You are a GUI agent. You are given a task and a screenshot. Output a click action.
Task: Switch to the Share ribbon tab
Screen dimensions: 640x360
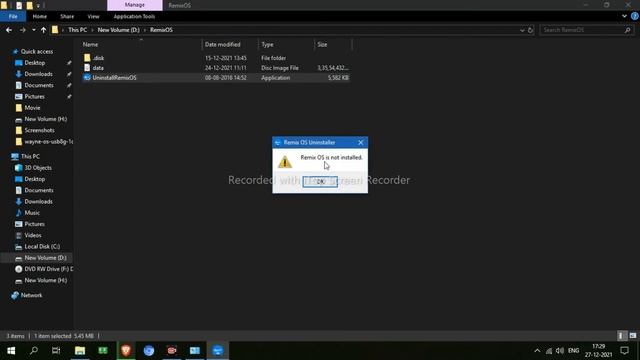point(67,16)
